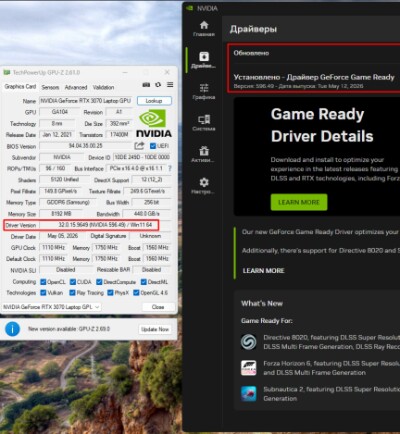Click the 'May 05, 2026' driver date value
Image resolution: width=400 pixels, height=434 pixels.
(62, 236)
